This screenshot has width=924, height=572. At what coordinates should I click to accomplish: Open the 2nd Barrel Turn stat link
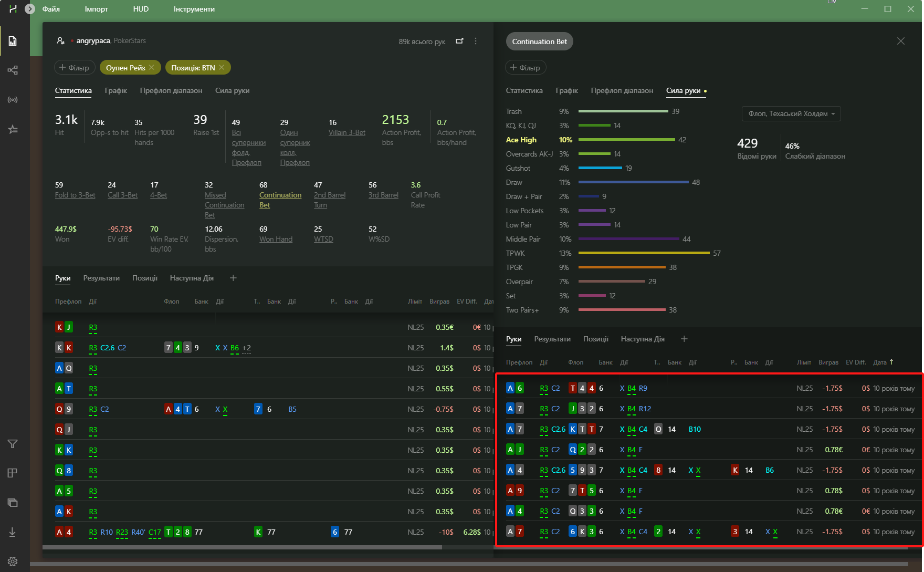point(330,200)
